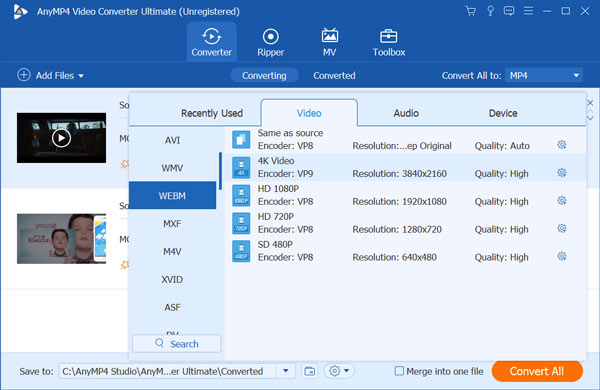The width and height of the screenshot is (600, 390).
Task: Click the format Search field
Action: coord(176,343)
